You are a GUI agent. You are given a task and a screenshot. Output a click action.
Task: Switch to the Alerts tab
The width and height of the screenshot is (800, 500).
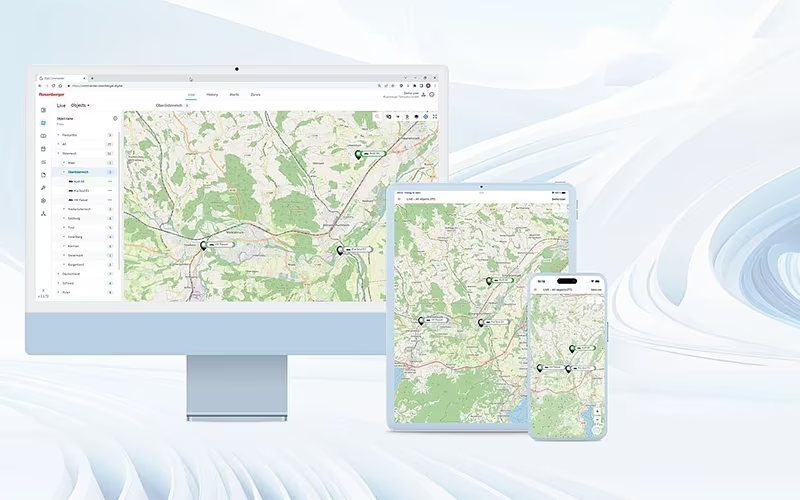pos(234,94)
